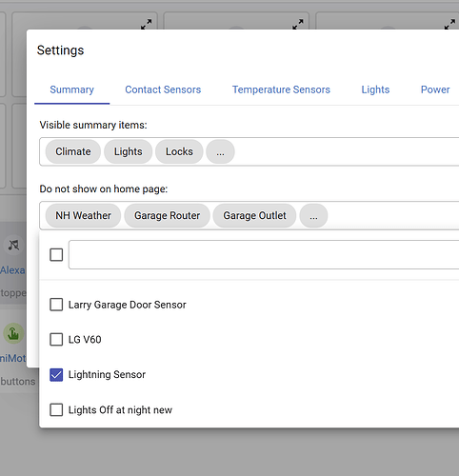Screen dimensions: 459x476
Task: Uncheck the Lightning Sensor checkbox
Action: coord(56,375)
